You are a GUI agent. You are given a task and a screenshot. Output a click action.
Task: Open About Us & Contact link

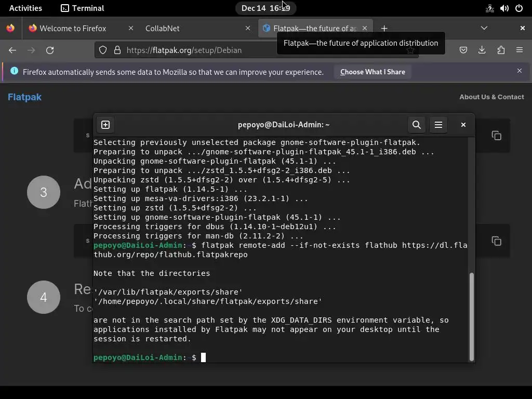click(491, 97)
